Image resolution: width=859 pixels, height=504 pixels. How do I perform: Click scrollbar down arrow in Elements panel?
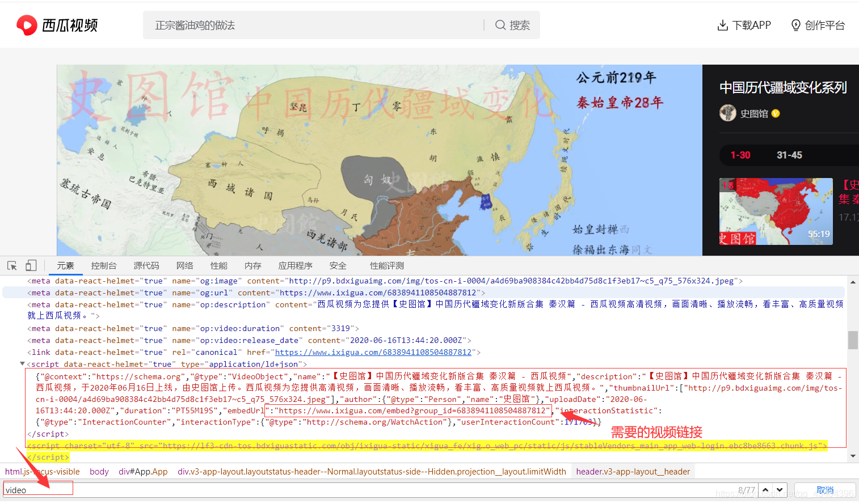tap(853, 456)
